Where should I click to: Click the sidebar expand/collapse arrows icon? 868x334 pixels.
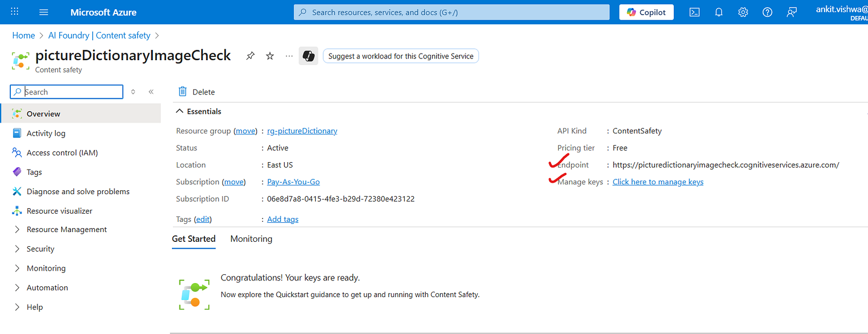coord(133,92)
